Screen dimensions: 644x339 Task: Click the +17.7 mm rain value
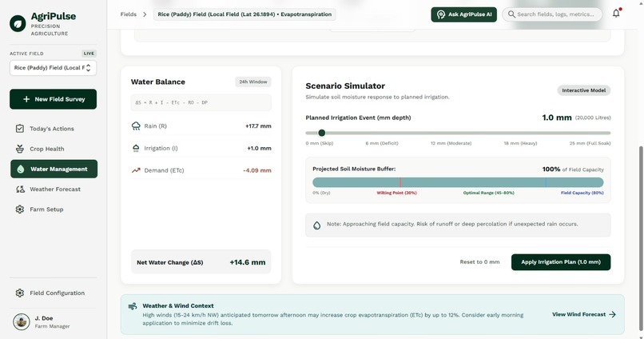click(258, 126)
